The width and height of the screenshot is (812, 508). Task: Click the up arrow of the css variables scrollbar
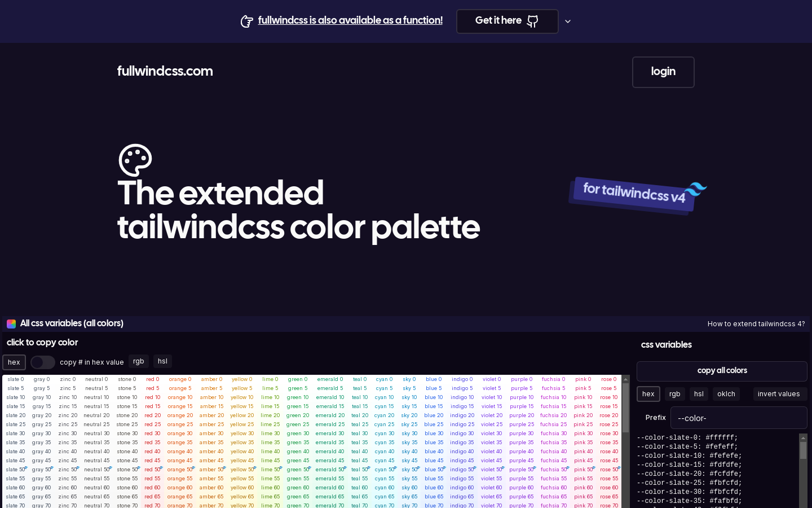click(x=804, y=437)
